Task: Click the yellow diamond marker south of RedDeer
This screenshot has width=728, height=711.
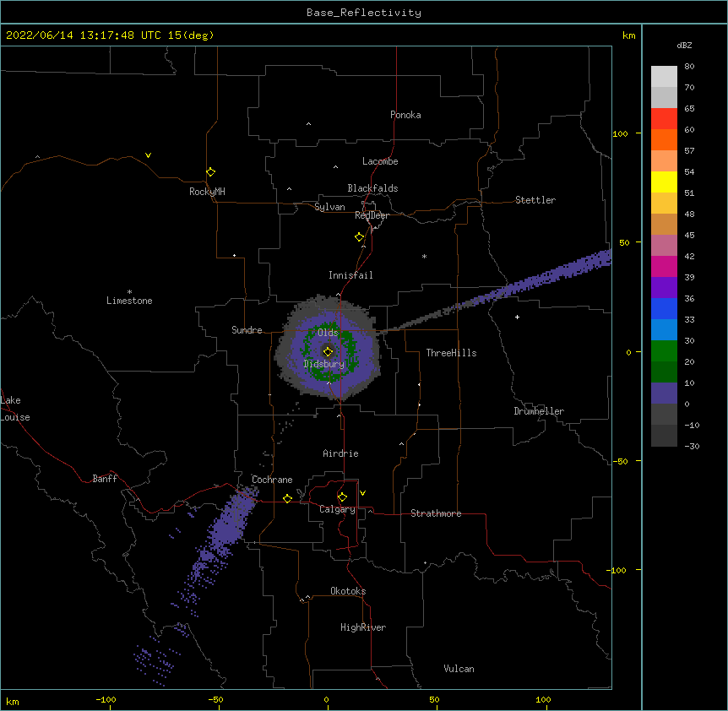Action: click(359, 237)
